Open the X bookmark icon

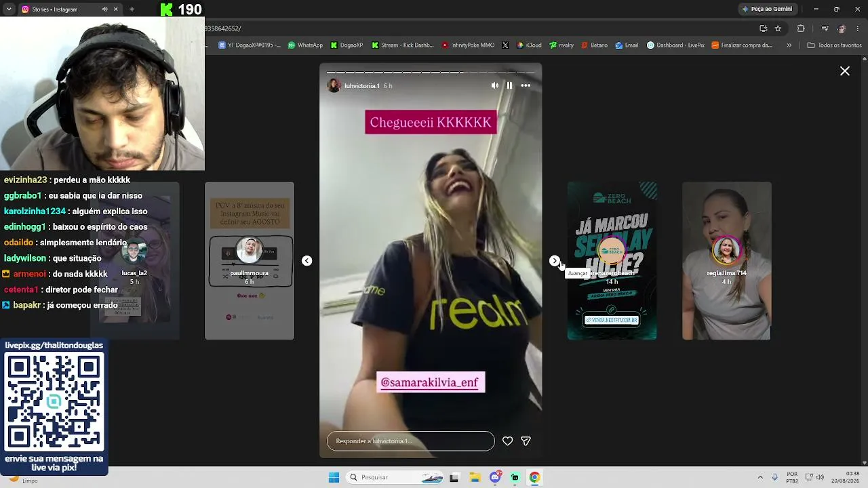click(x=505, y=45)
